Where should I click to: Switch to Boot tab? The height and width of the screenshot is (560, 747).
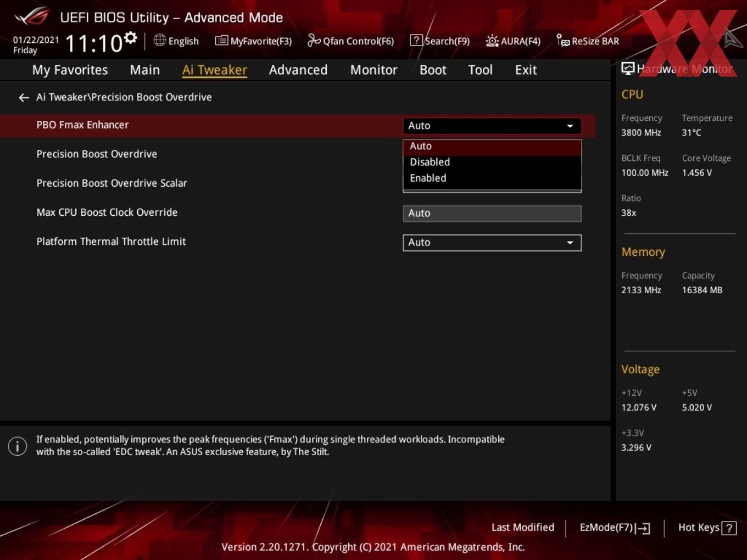(x=433, y=70)
